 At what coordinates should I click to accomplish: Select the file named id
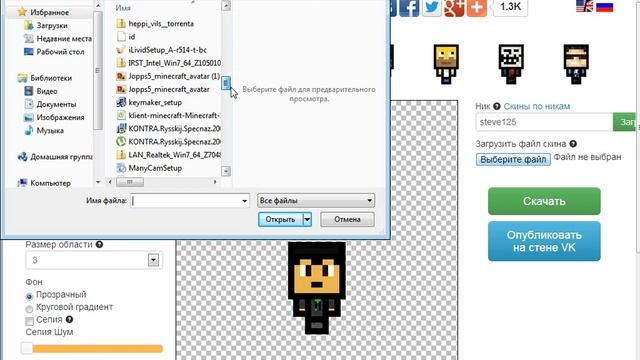click(x=126, y=37)
